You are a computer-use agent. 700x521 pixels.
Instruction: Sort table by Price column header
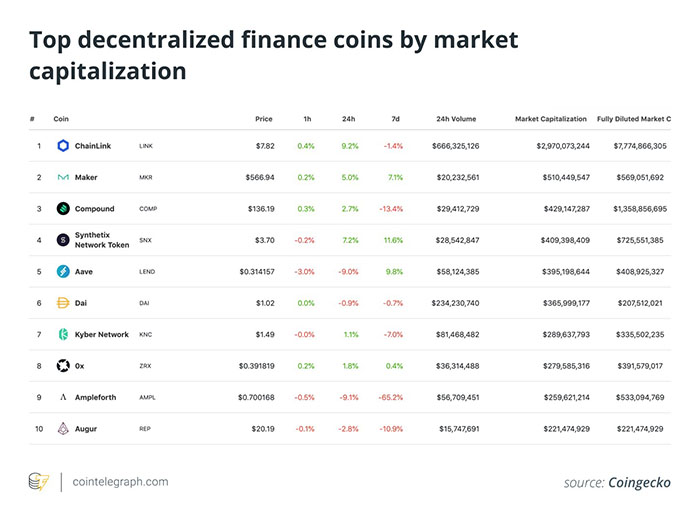point(264,119)
